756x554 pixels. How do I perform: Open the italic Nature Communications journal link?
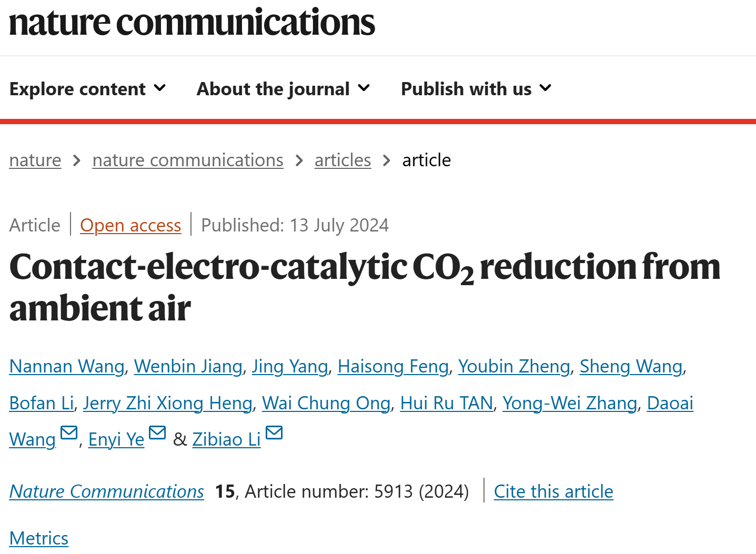click(x=107, y=491)
